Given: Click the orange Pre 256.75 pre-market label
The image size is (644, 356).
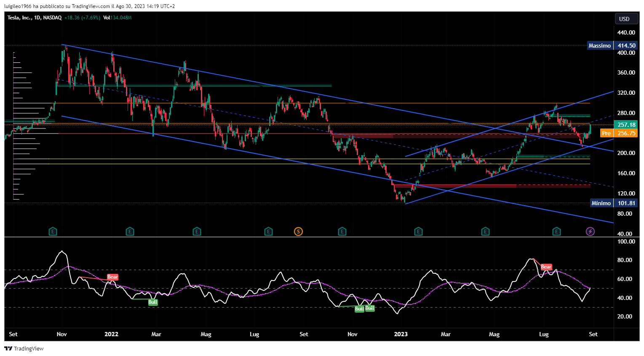Looking at the screenshot, I should (619, 133).
